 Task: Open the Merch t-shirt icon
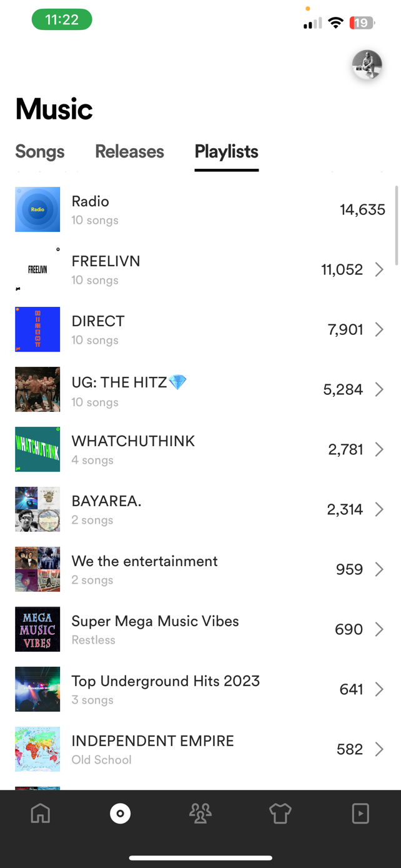point(280,813)
